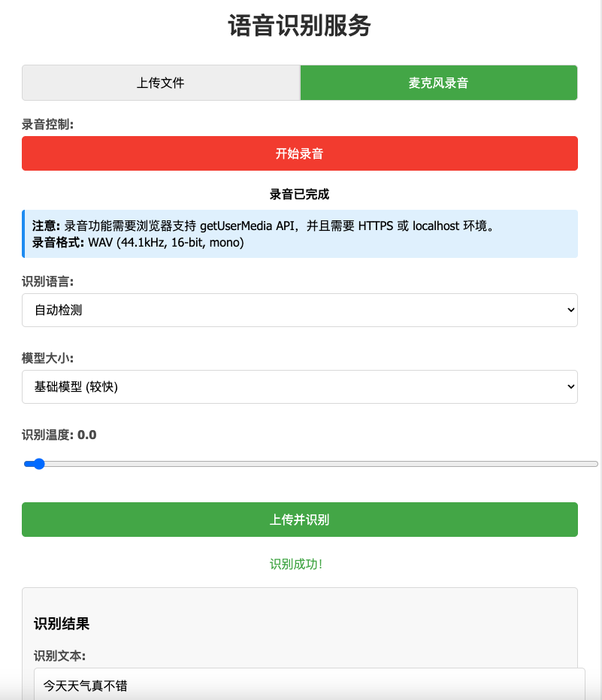Click the green 上传并识别 button
The image size is (602, 700).
(299, 520)
